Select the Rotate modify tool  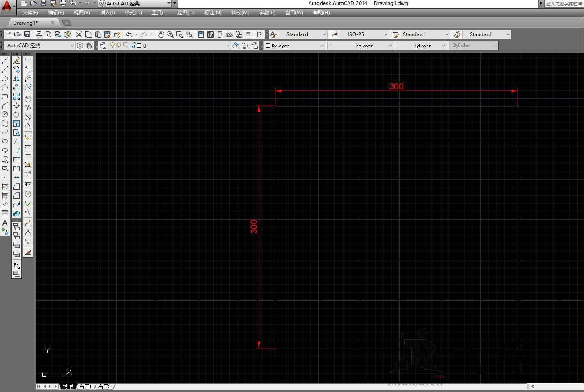(x=16, y=114)
